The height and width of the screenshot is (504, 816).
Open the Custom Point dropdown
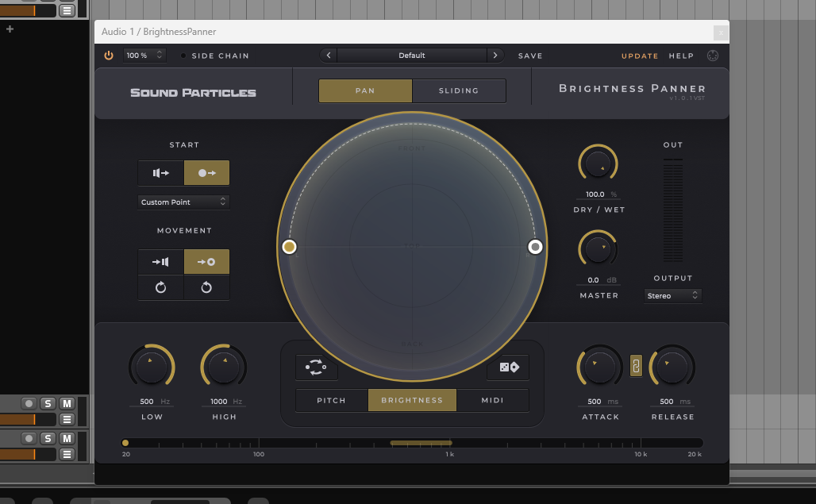tap(183, 202)
